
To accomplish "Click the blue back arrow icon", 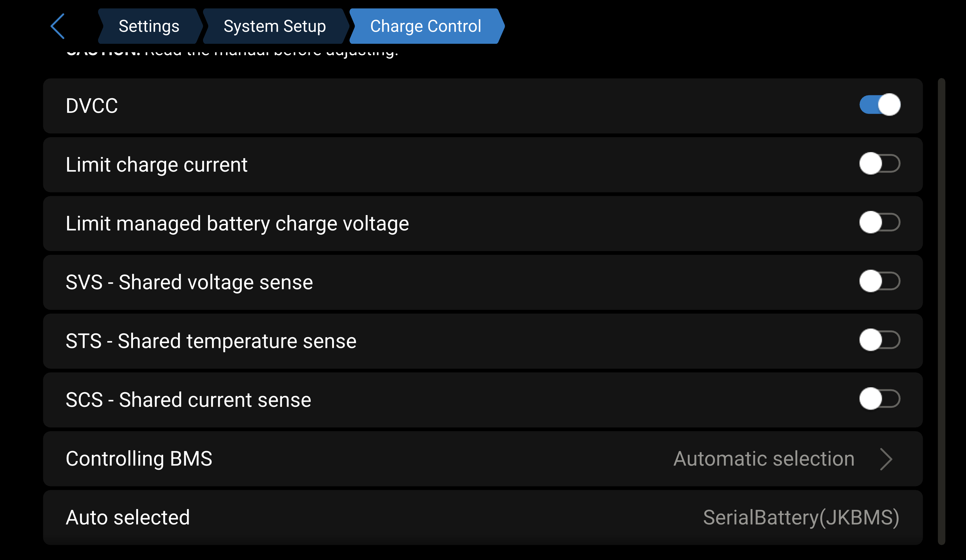I will pos(58,26).
